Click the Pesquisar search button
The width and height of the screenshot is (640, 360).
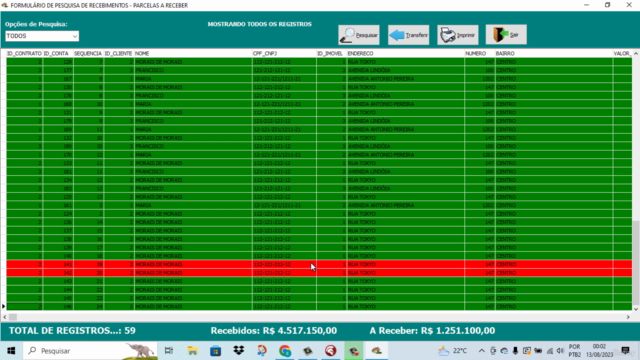tap(359, 35)
